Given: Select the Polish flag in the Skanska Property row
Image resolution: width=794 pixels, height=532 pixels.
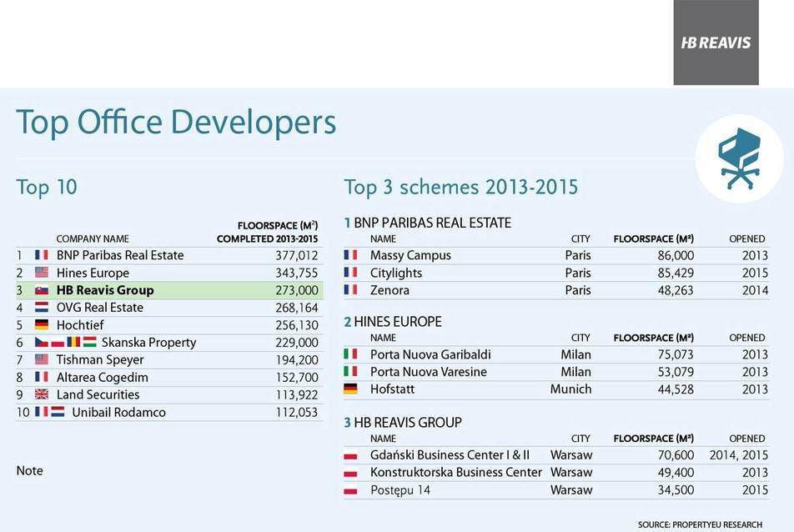Looking at the screenshot, I should click(x=58, y=342).
